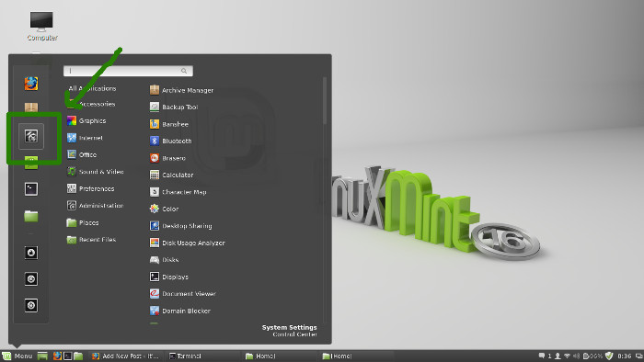
Task: Click the Logout icon in favorites sidebar
Action: 31,279
